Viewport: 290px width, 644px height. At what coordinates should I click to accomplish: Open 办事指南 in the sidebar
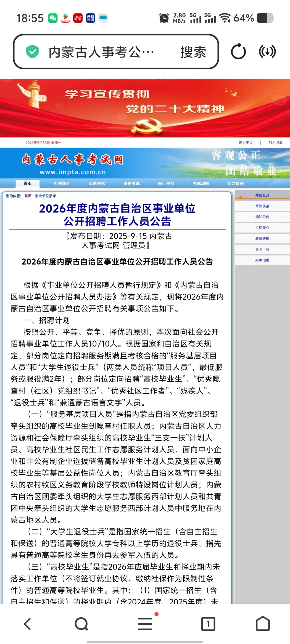coord(262,260)
